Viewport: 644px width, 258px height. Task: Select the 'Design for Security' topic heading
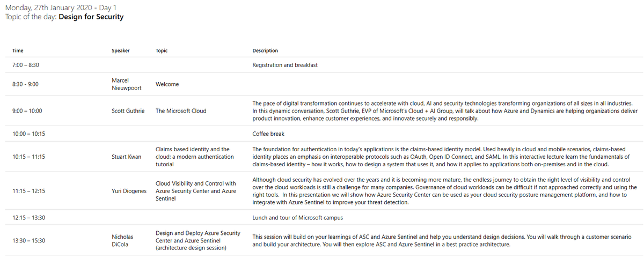[91, 17]
